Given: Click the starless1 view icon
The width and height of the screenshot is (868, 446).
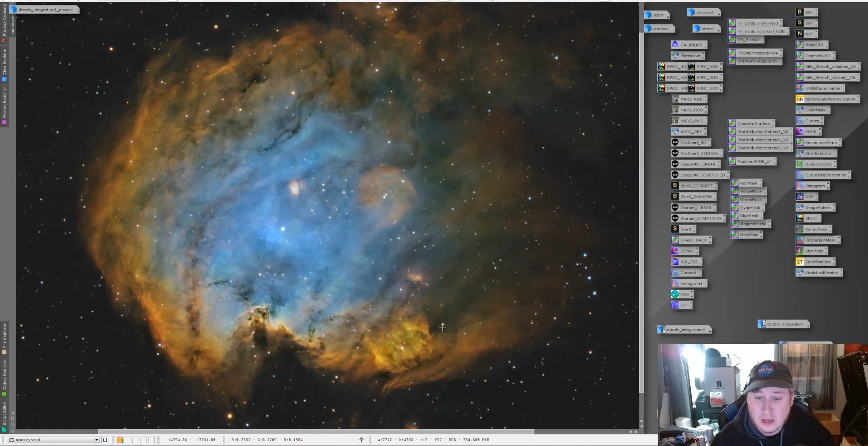Looking at the screenshot, I should 704,13.
